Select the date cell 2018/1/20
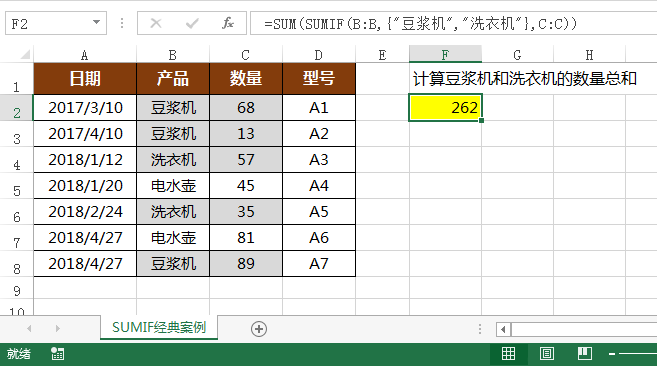The width and height of the screenshot is (657, 366). (85, 186)
